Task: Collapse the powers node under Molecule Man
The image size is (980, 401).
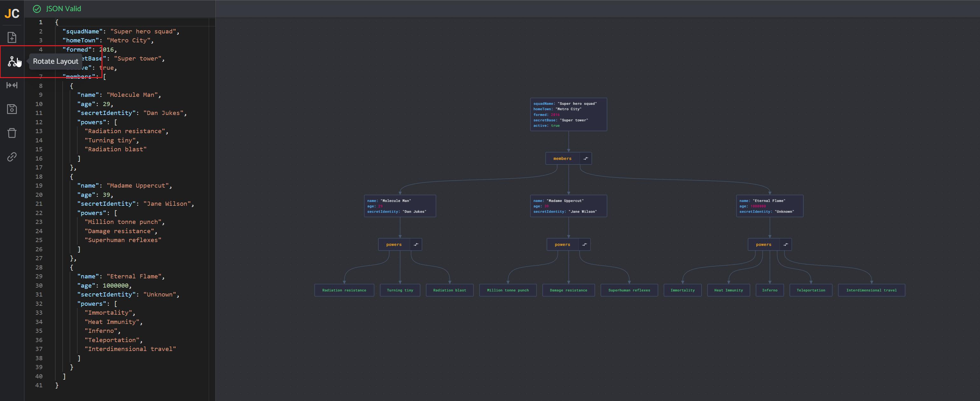Action: tap(416, 245)
